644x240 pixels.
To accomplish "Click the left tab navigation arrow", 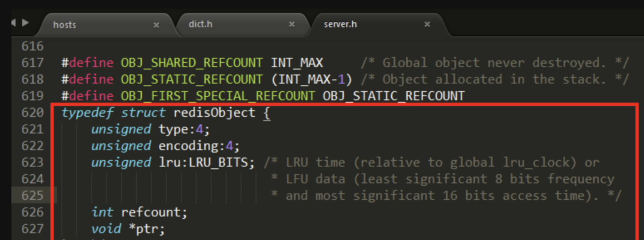I will click(x=14, y=22).
